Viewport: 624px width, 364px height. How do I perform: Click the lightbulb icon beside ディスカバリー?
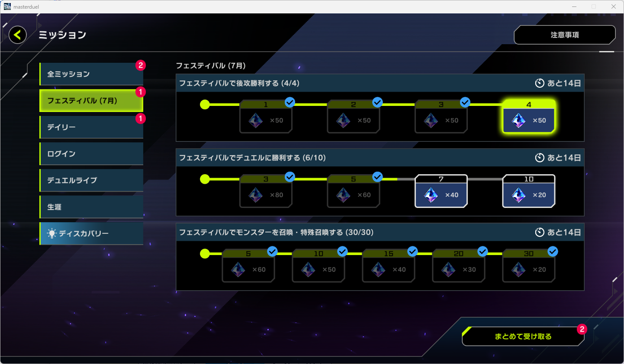52,233
